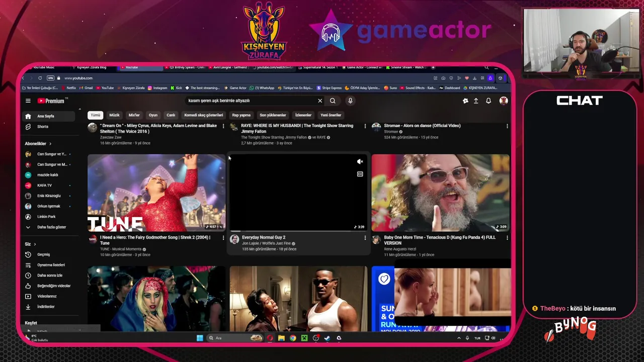This screenshot has height=362, width=644.
Task: Open KAFA TV subscription channel
Action: 49,186
